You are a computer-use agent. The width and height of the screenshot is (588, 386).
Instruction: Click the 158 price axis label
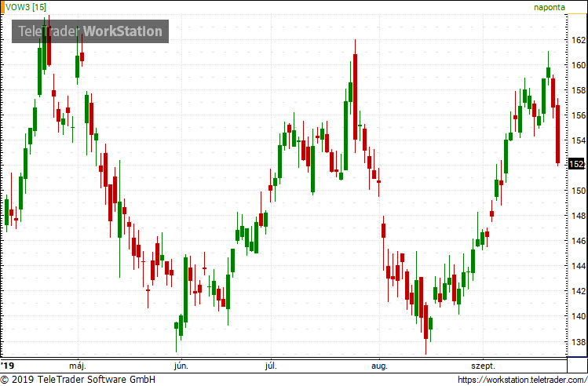[579, 90]
